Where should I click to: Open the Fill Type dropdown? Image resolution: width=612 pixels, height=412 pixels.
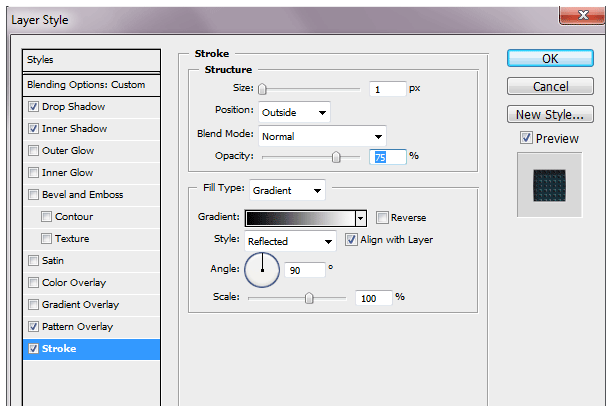tap(287, 189)
